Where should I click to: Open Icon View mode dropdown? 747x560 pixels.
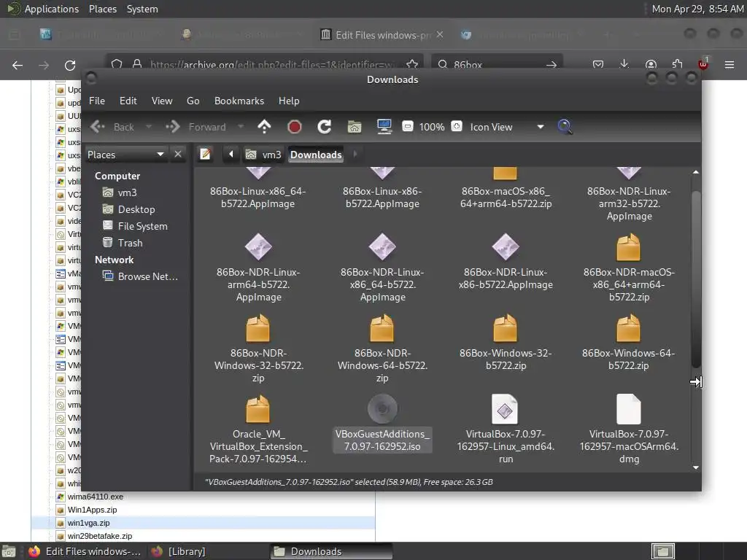507,127
